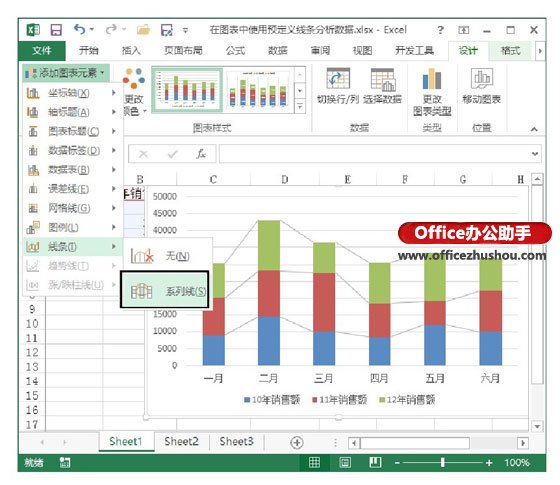The width and height of the screenshot is (560, 485).
Task: Click the Undo arrow icon
Action: tap(80, 30)
